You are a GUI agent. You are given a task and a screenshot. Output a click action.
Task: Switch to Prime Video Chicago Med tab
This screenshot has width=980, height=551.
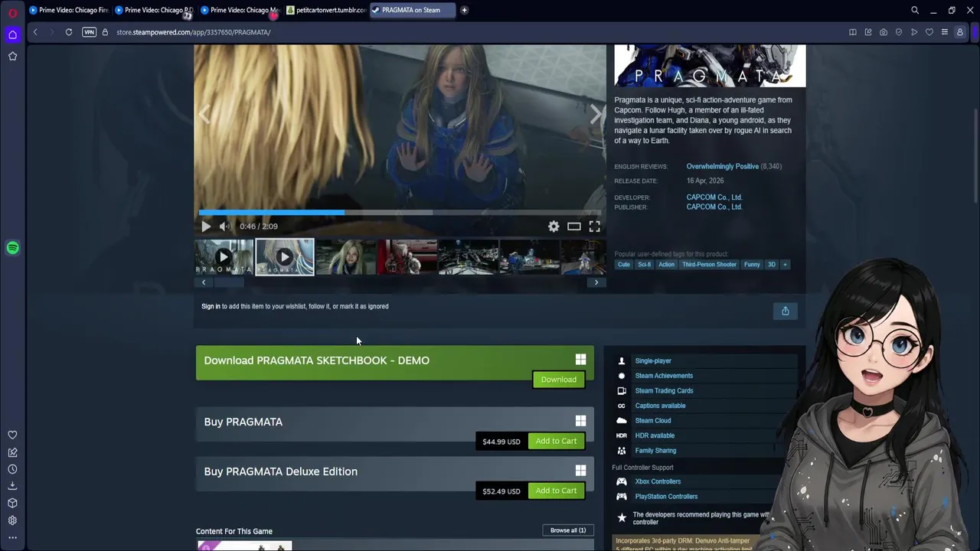pos(240,10)
